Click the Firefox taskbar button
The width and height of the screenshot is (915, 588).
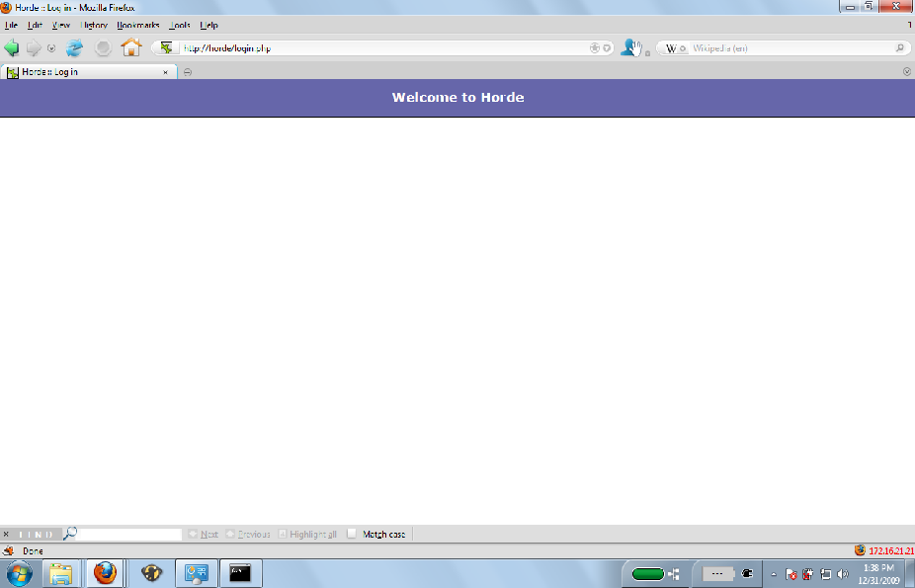coord(105,573)
